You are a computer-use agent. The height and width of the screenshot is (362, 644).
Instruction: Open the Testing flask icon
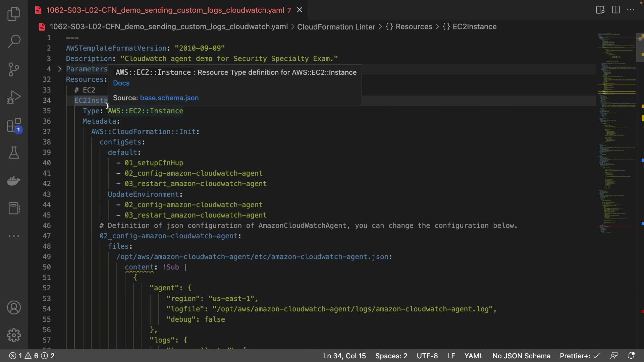tap(14, 153)
